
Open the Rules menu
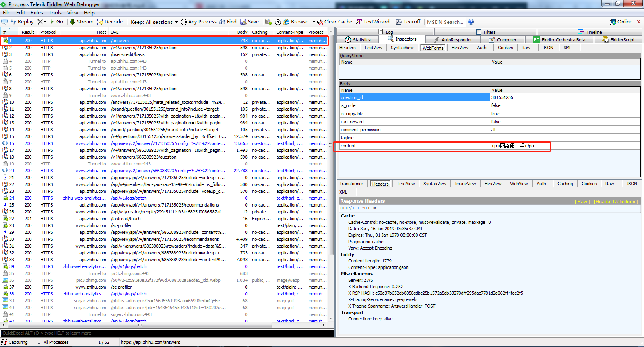pos(37,13)
